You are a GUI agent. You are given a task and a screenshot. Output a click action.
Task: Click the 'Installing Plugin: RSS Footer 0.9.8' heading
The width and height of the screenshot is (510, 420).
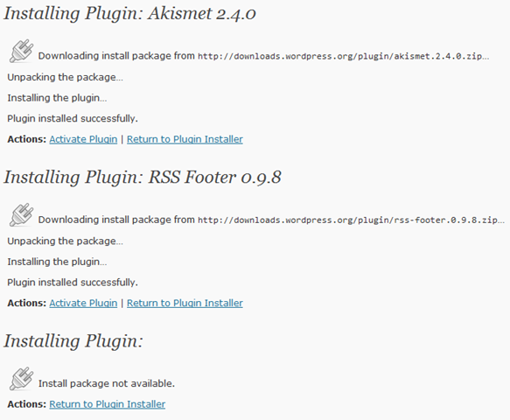(x=143, y=178)
